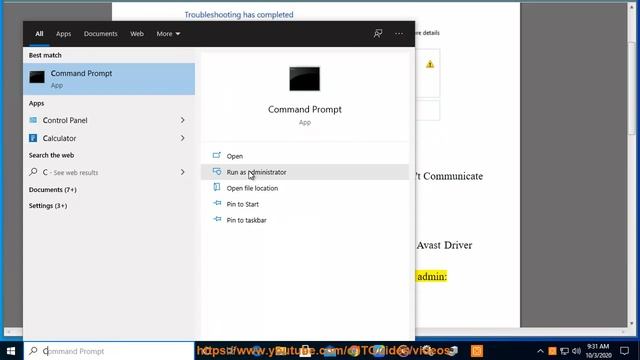The width and height of the screenshot is (640, 360).
Task: Choose Run as administrator
Action: [305, 172]
